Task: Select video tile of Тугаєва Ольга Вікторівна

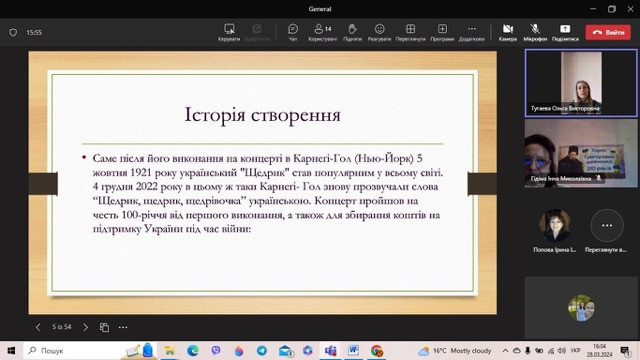Action: pos(581,83)
